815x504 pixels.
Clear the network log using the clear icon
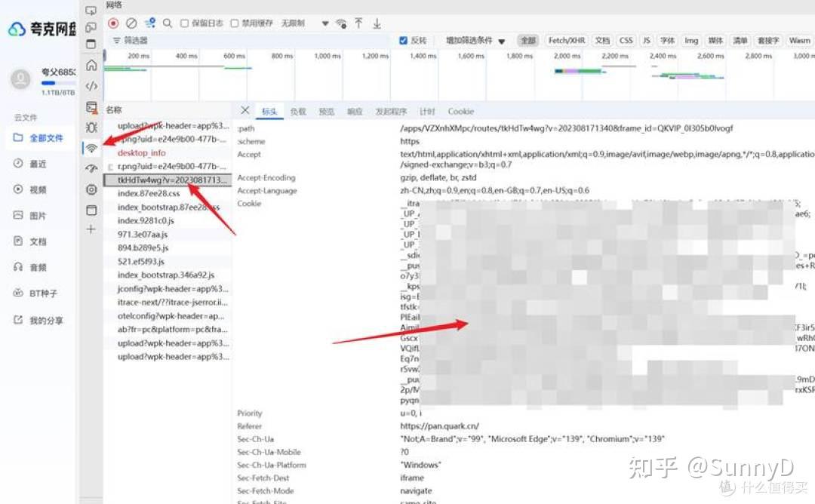[131, 23]
